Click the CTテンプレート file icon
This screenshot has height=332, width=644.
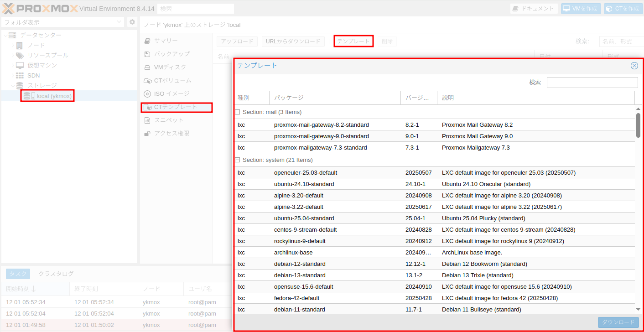[x=147, y=107]
